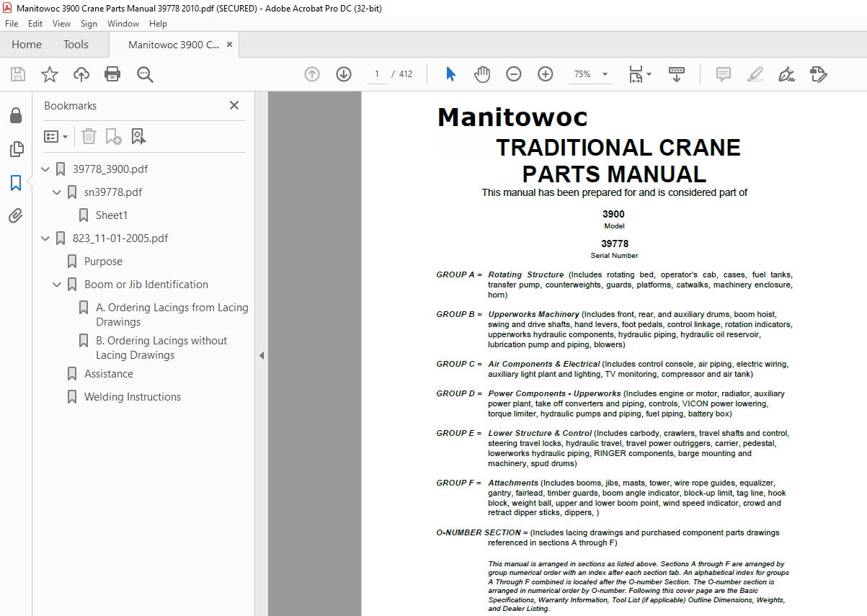The height and width of the screenshot is (616, 867).
Task: Open the Fill and Sign tool
Action: pyautogui.click(x=786, y=74)
